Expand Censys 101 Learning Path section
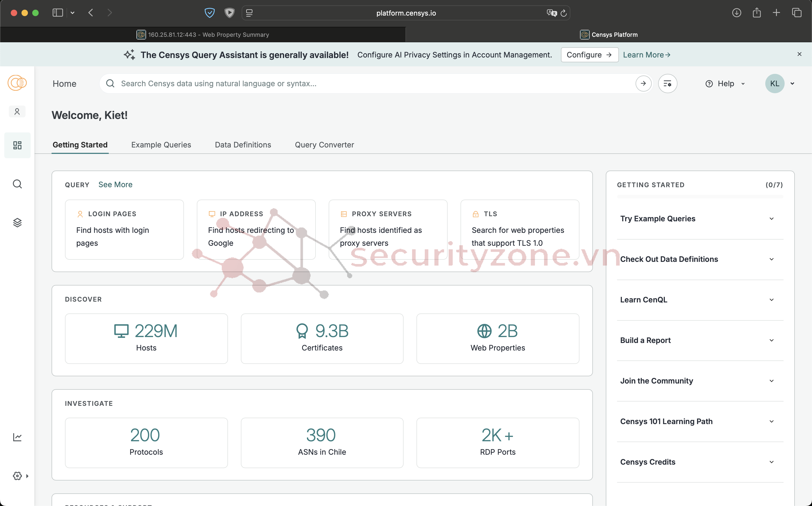The width and height of the screenshot is (812, 506). coord(700,421)
